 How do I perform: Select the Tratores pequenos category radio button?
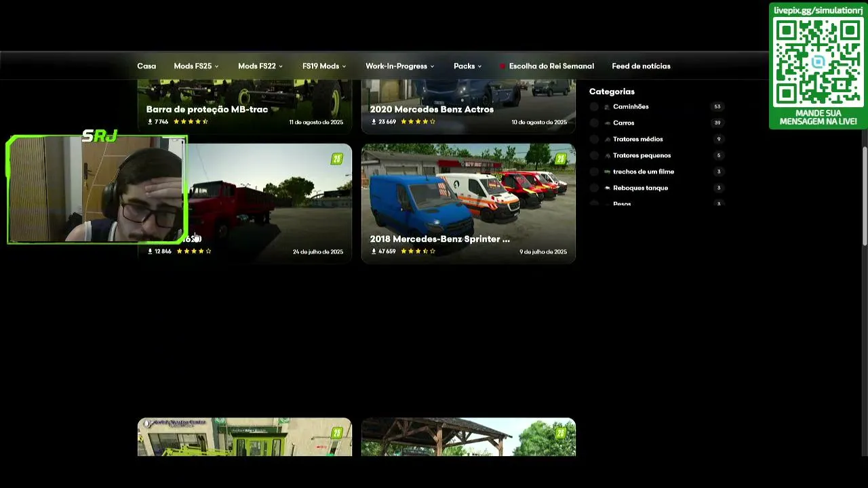pos(594,155)
